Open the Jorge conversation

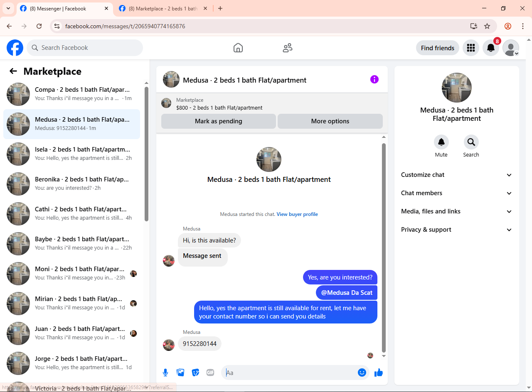71,363
